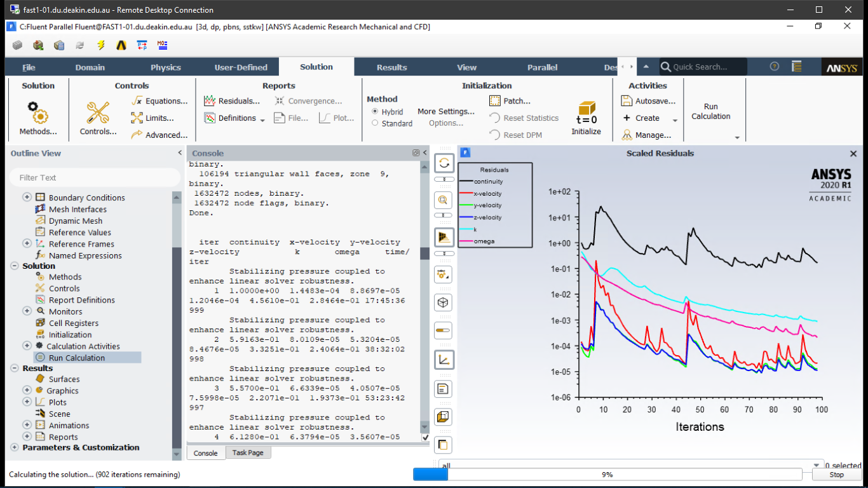Collapse the ribbon with up arrow
868x488 pixels.
[x=646, y=67]
